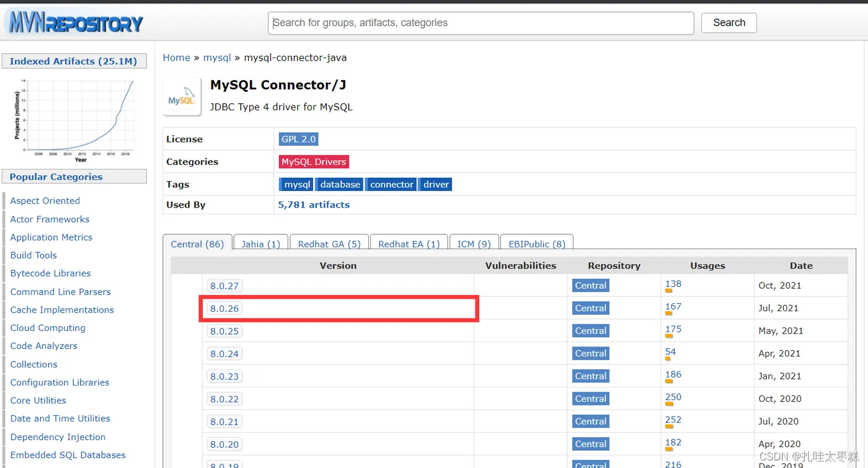Click the Indexed Artifacts (25.1M) header
Viewport: 868px width, 468px height.
click(x=74, y=61)
